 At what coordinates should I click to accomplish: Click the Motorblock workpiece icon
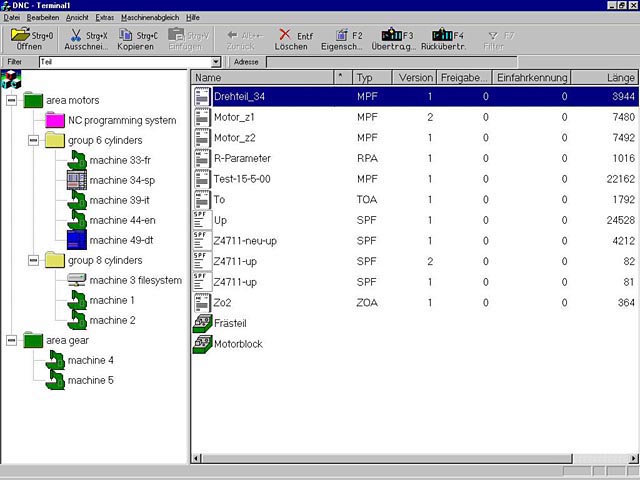[202, 344]
